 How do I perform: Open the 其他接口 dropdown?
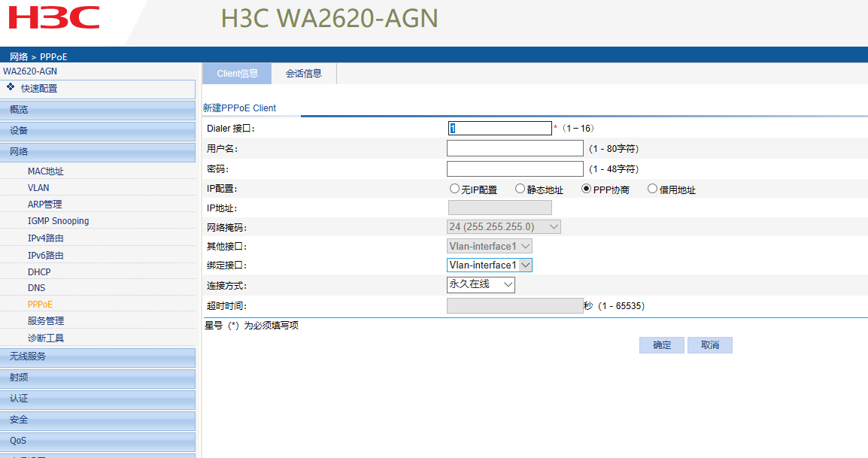tap(490, 246)
